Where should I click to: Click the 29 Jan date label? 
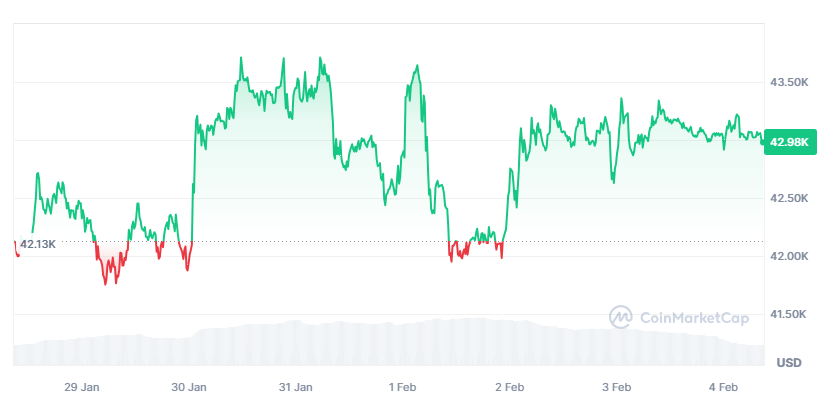pos(81,386)
